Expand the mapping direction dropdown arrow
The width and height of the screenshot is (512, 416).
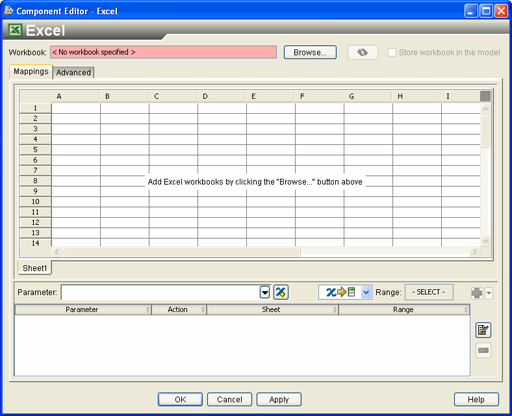coord(366,292)
